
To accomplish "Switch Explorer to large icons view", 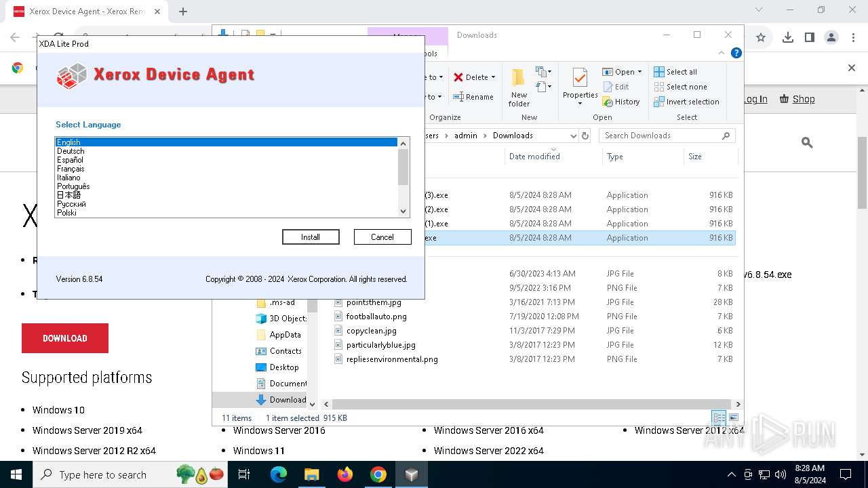I will pyautogui.click(x=733, y=418).
